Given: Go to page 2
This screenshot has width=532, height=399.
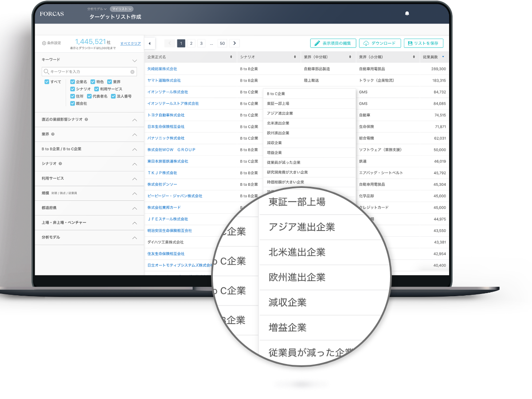Looking at the screenshot, I should (191, 43).
